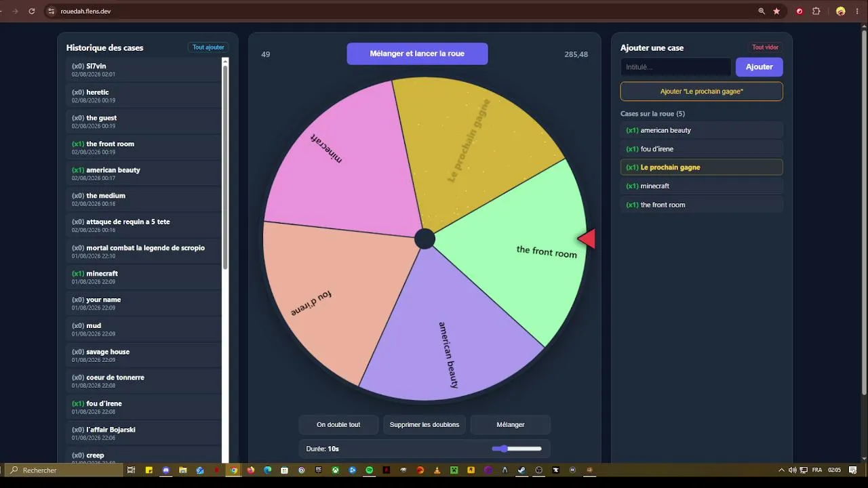The height and width of the screenshot is (488, 868).
Task: Open Windows Task View in taskbar
Action: [x=131, y=470]
